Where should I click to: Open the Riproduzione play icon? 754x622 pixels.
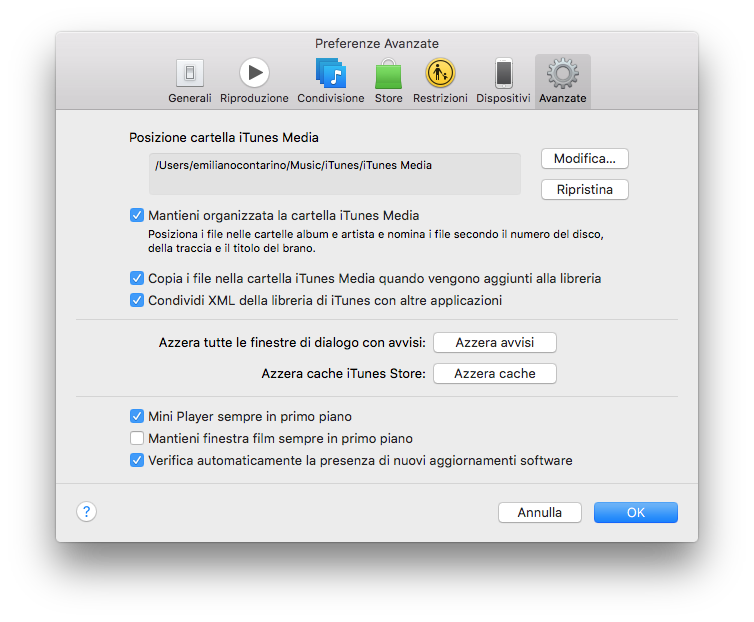[x=254, y=73]
